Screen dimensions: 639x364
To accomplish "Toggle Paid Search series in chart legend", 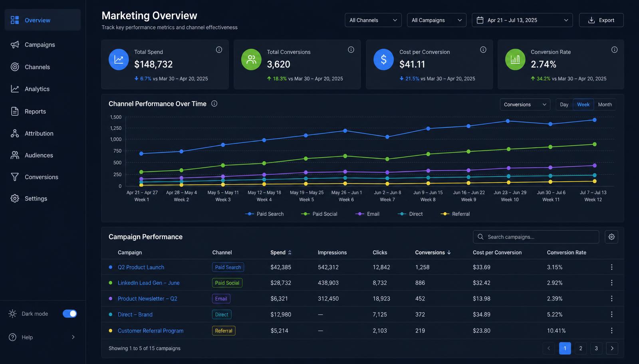I will tap(264, 214).
